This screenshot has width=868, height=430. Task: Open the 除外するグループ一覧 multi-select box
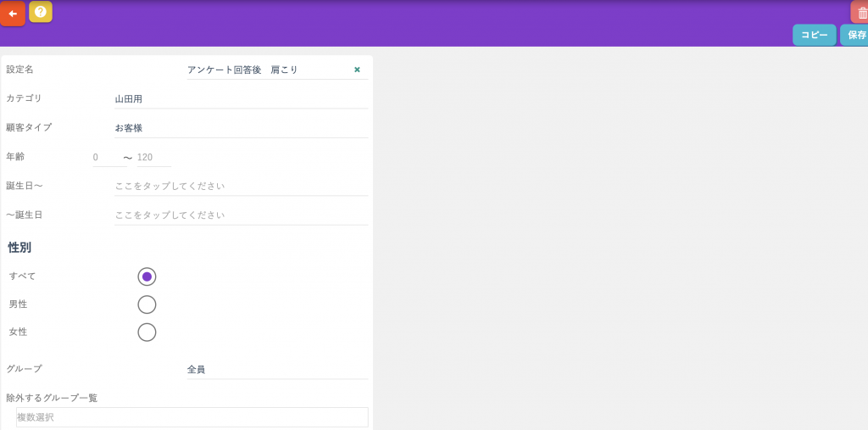coord(192,417)
